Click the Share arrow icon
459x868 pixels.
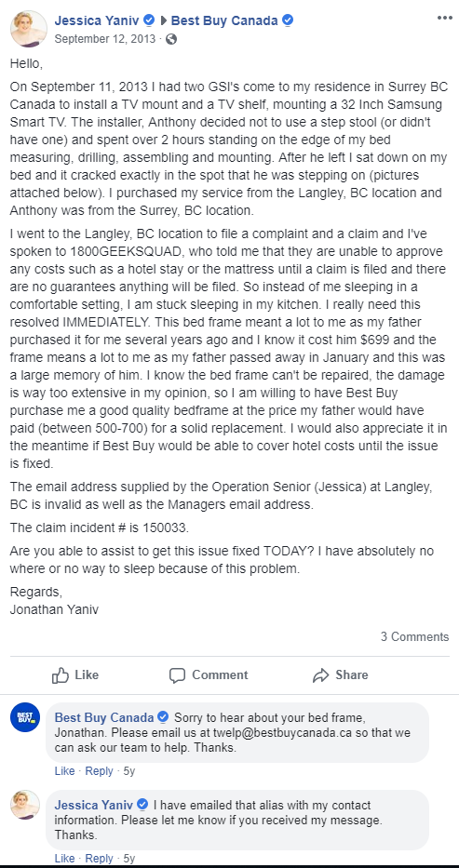[x=321, y=675]
